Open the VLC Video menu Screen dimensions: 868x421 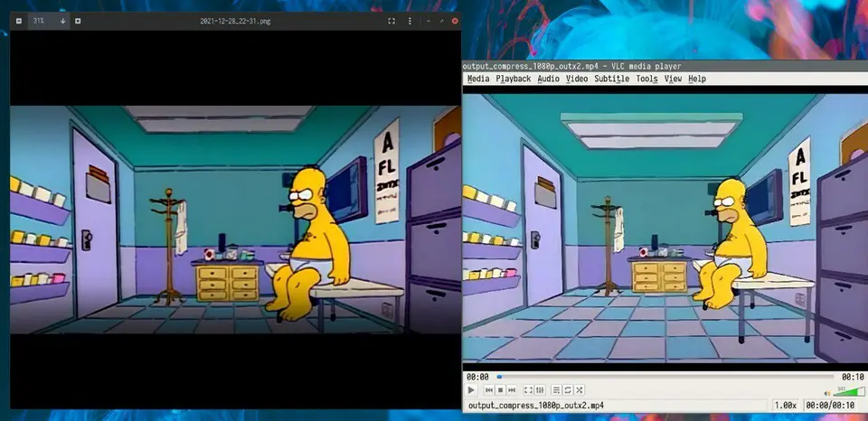[577, 80]
